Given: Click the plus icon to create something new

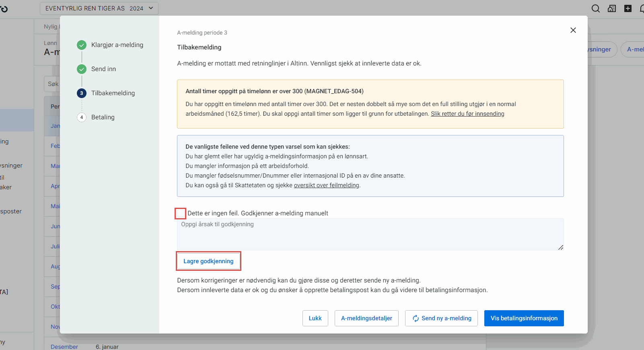Looking at the screenshot, I should [x=628, y=8].
